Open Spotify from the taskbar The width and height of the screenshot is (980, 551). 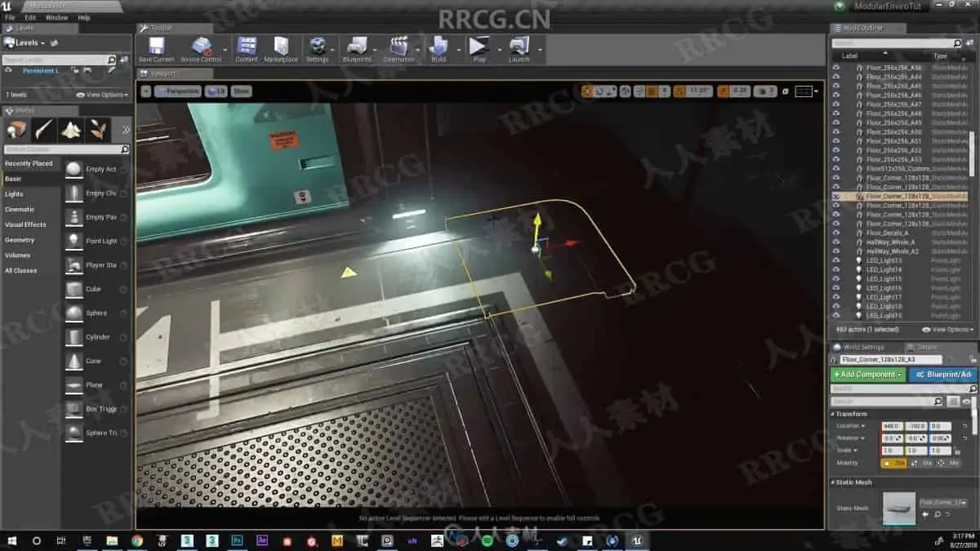(x=486, y=540)
